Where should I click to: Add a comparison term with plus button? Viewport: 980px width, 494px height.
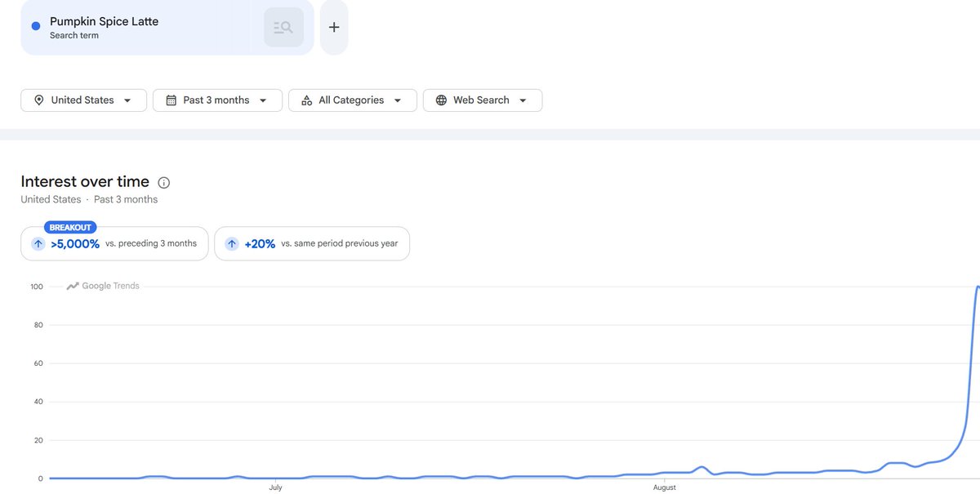[x=334, y=27]
